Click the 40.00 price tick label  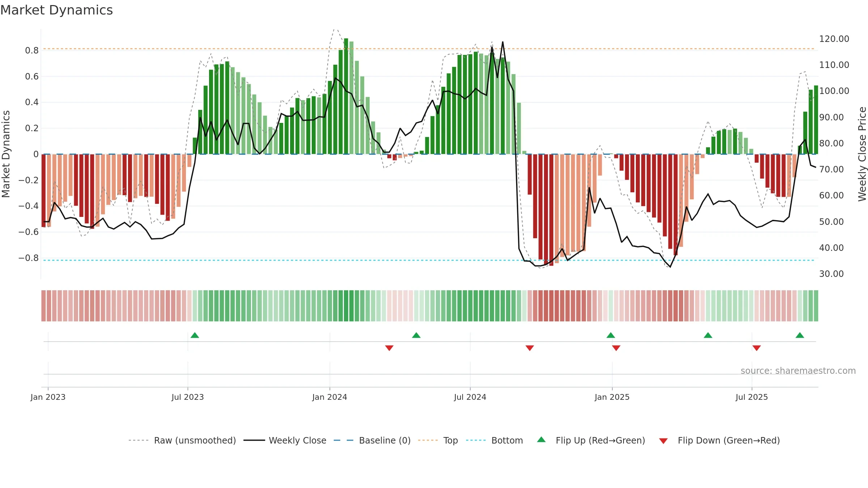click(x=831, y=248)
